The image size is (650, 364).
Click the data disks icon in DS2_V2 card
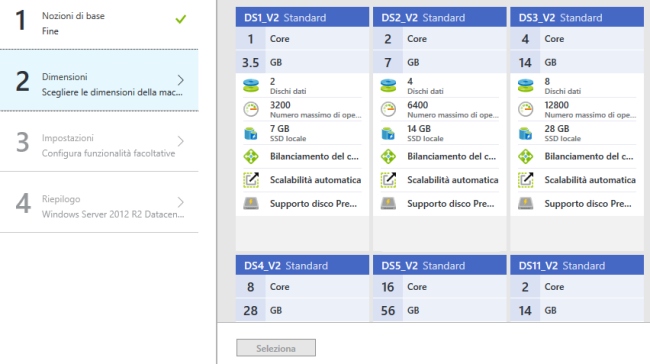[x=388, y=85]
